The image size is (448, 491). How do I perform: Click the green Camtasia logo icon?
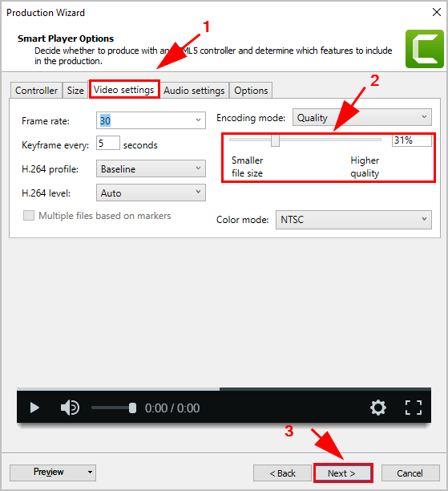pyautogui.click(x=425, y=49)
